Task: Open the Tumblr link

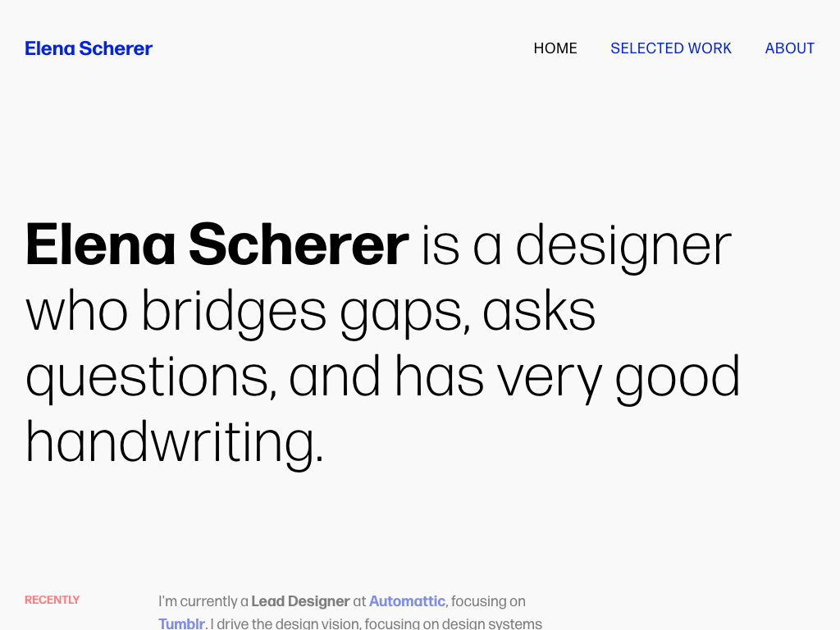Action: 180,623
